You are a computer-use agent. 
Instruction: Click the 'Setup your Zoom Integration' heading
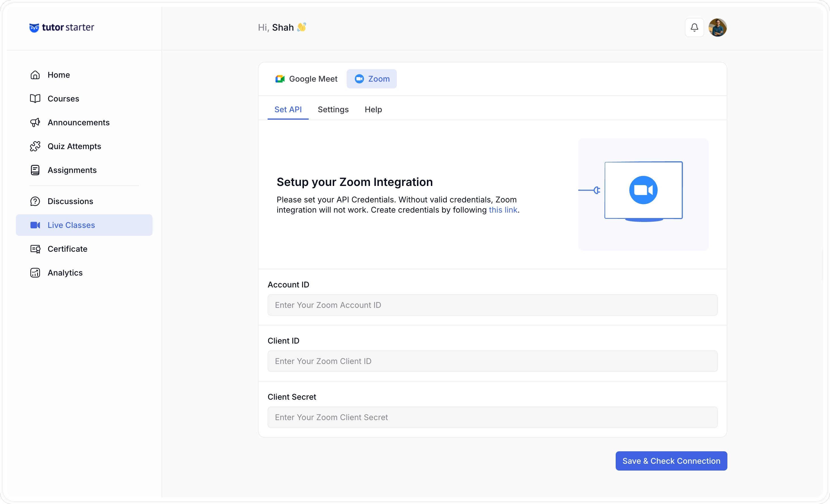355,182
